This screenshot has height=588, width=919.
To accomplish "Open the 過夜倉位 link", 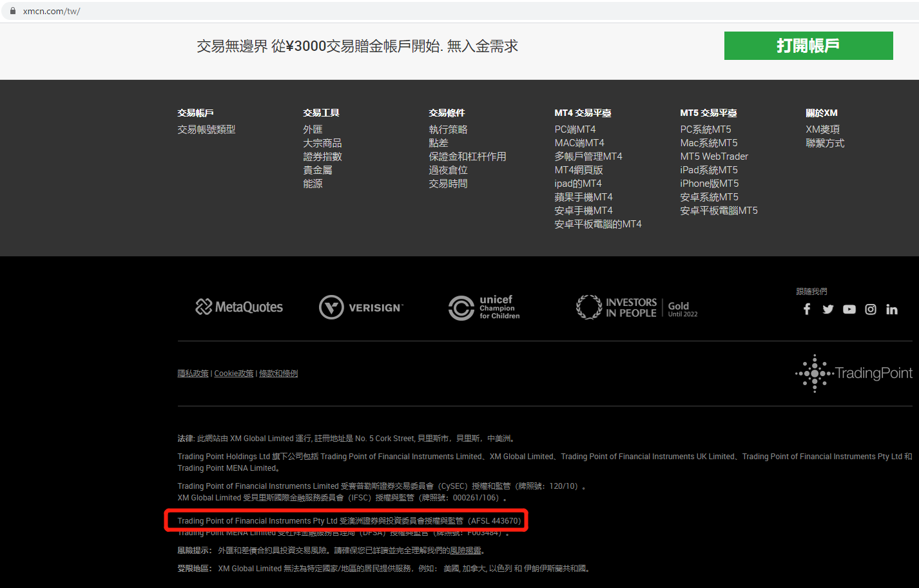I will pyautogui.click(x=448, y=170).
